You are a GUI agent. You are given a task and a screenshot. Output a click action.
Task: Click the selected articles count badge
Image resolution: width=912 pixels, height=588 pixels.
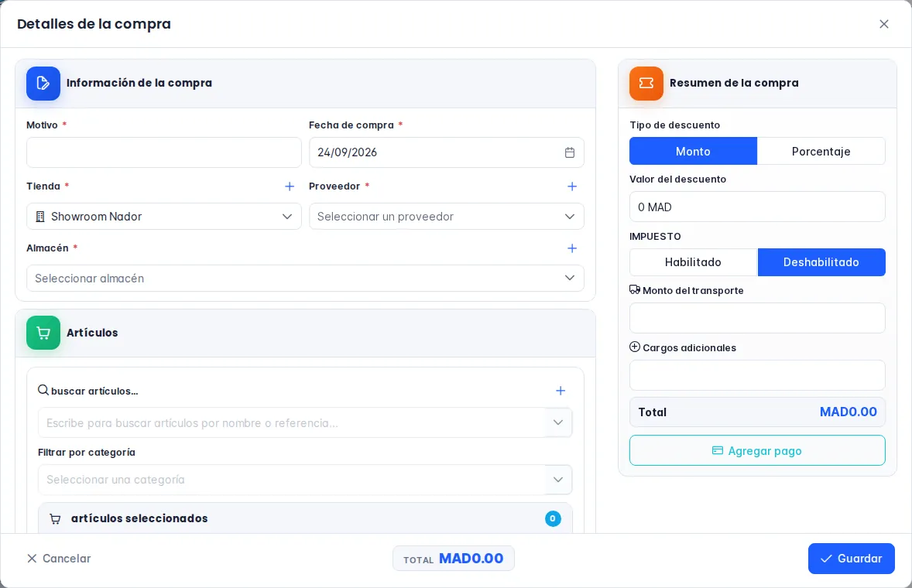coord(553,518)
